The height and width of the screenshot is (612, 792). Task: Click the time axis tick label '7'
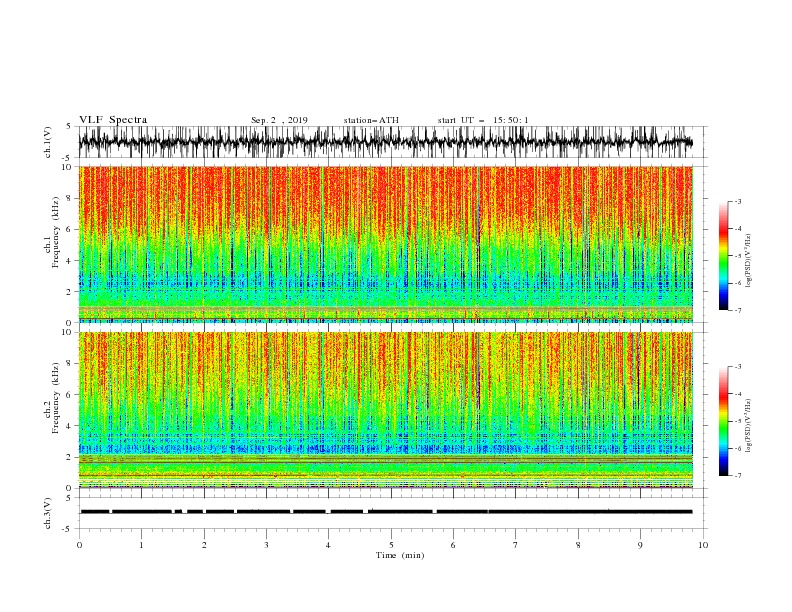[x=516, y=545]
